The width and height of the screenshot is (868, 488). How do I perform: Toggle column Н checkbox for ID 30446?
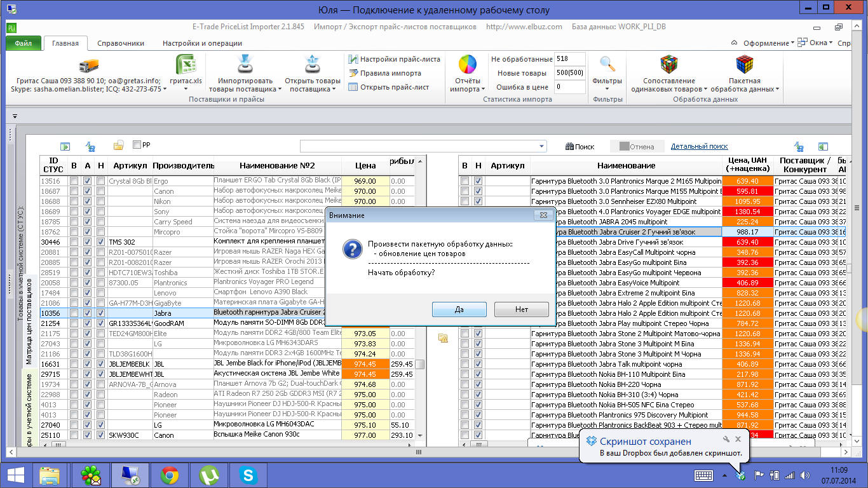[101, 242]
